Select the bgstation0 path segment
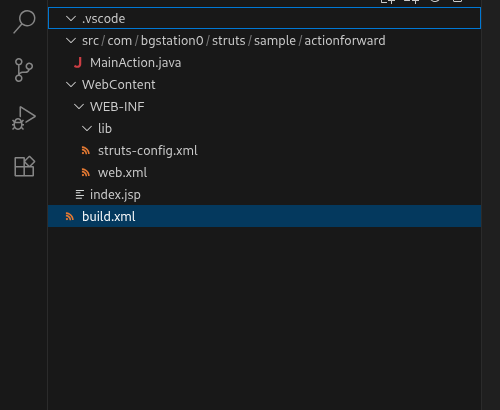 pyautogui.click(x=172, y=41)
